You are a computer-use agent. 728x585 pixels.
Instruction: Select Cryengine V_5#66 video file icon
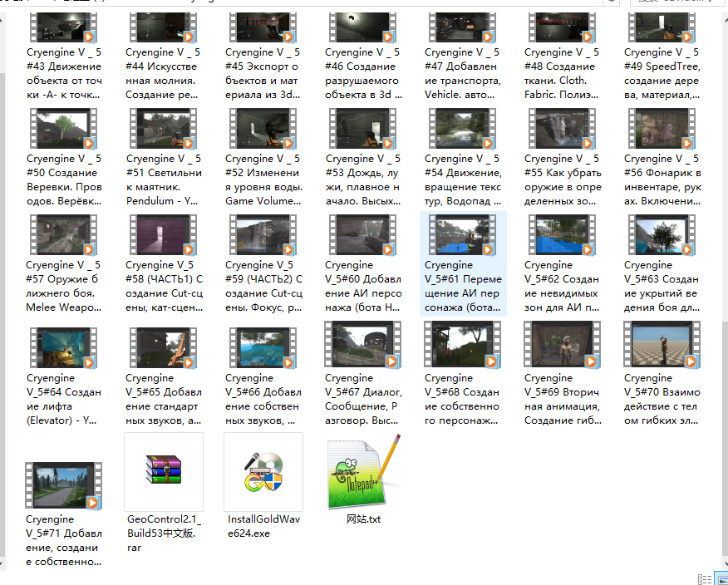click(x=263, y=347)
